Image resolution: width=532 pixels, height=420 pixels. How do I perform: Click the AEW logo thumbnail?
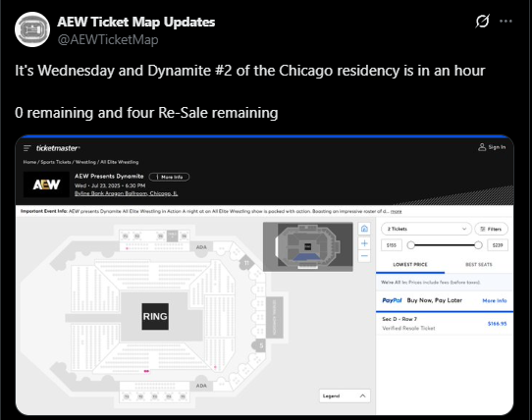coord(46,184)
